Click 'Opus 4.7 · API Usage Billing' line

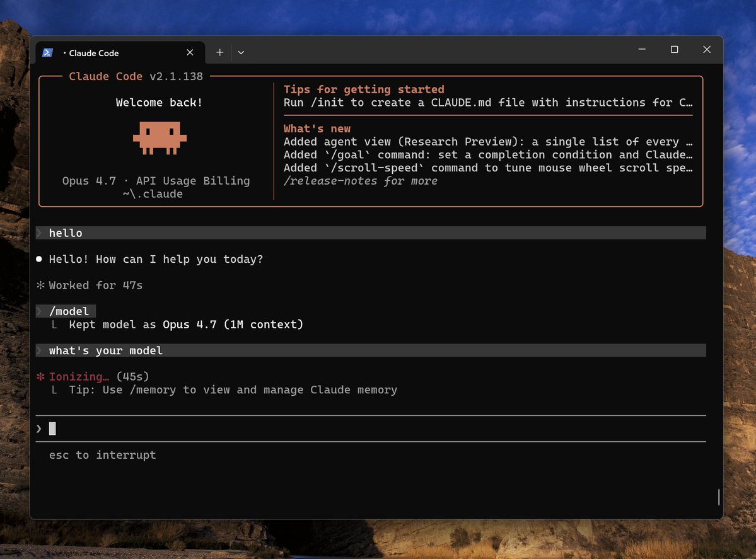click(x=156, y=181)
